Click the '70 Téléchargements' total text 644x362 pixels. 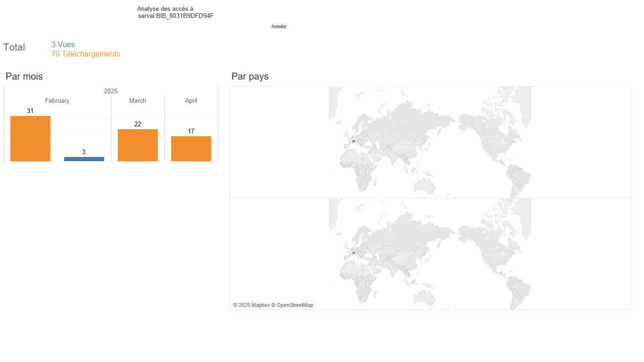click(x=85, y=54)
